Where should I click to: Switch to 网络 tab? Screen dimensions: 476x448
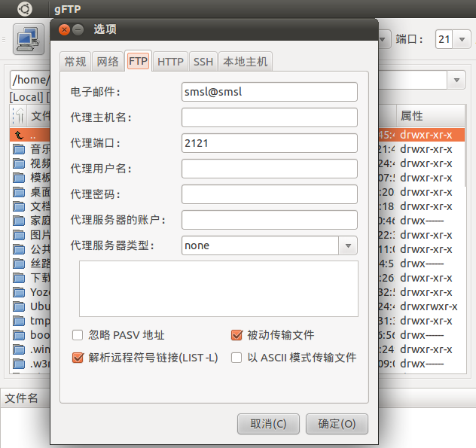tap(108, 62)
